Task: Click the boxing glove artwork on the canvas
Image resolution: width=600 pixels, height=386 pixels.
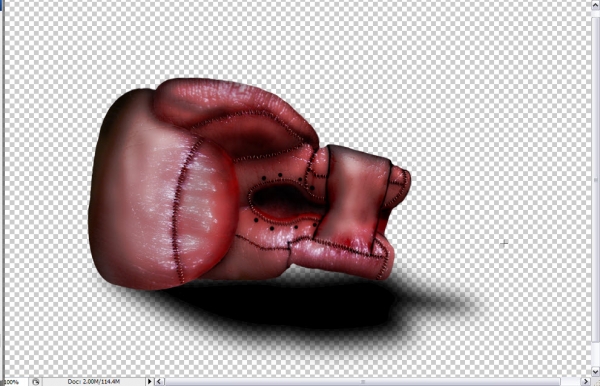Action: (249, 184)
